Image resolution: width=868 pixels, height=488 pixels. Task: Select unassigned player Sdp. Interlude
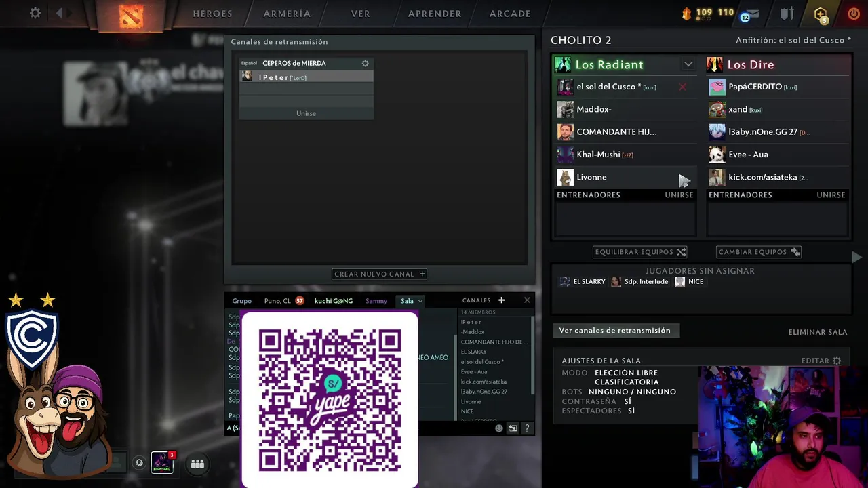point(639,282)
